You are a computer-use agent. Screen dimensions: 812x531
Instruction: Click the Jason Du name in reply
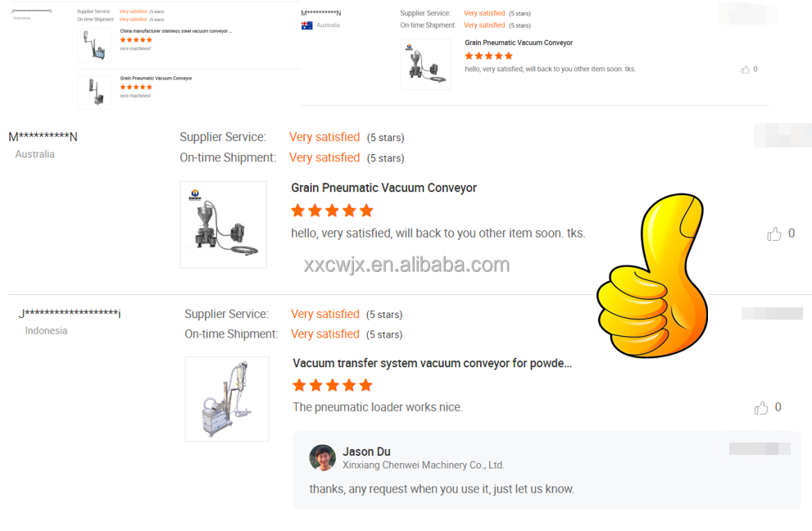tap(366, 452)
